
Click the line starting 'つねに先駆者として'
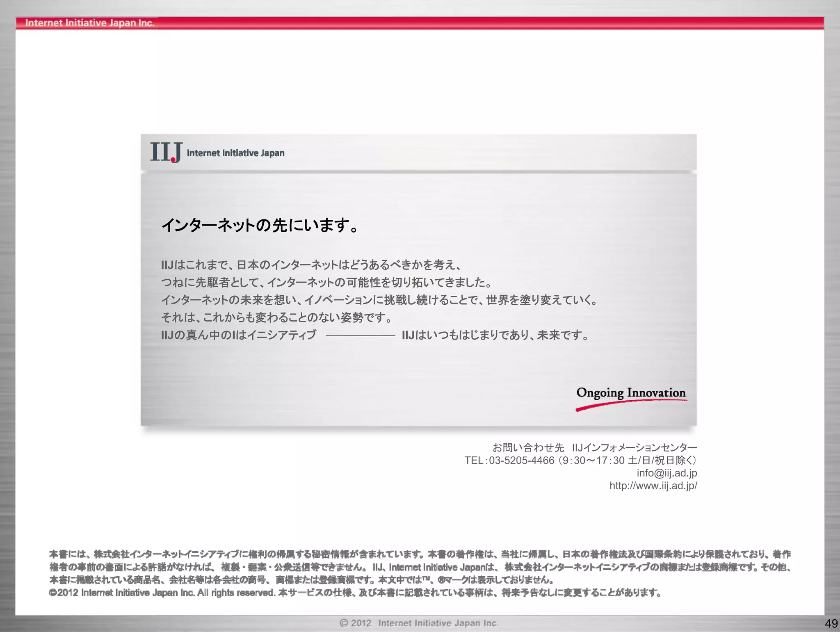[x=326, y=282]
